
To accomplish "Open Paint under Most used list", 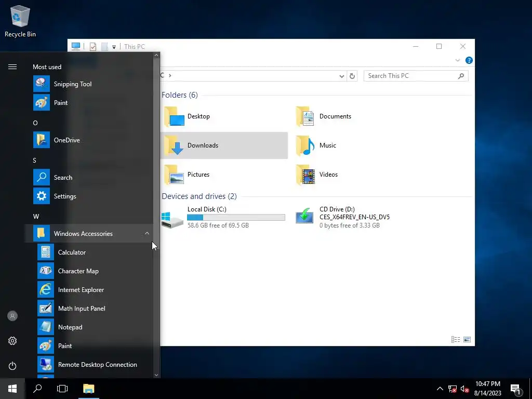I will pos(89,103).
